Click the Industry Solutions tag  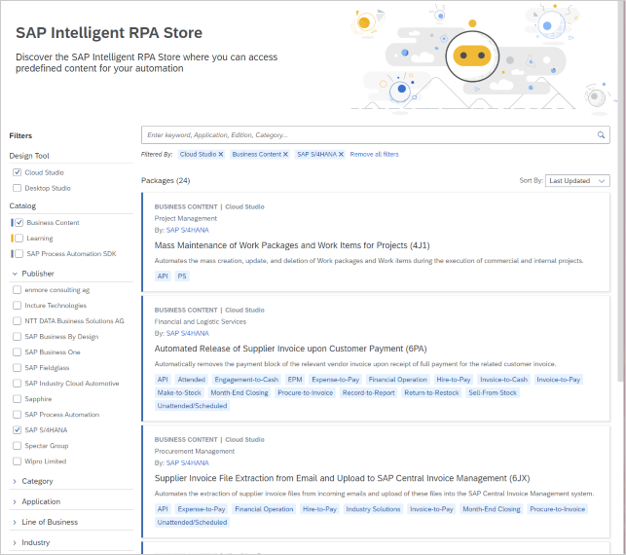373,509
